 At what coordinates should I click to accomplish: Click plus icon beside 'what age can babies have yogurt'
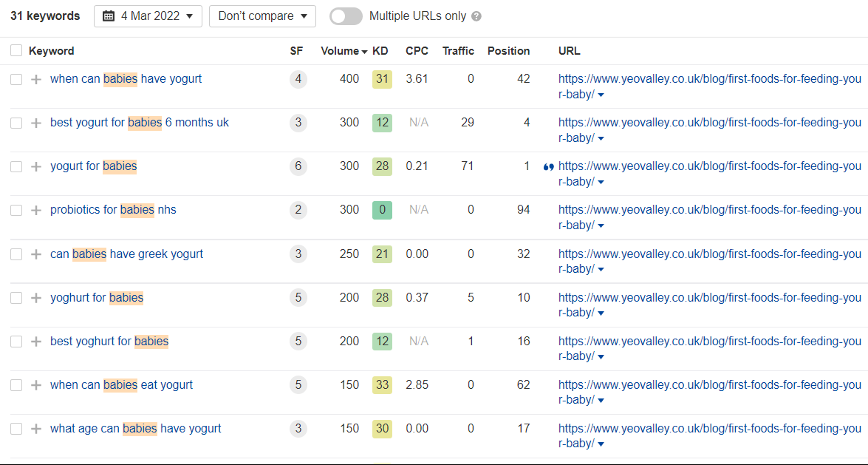(36, 429)
